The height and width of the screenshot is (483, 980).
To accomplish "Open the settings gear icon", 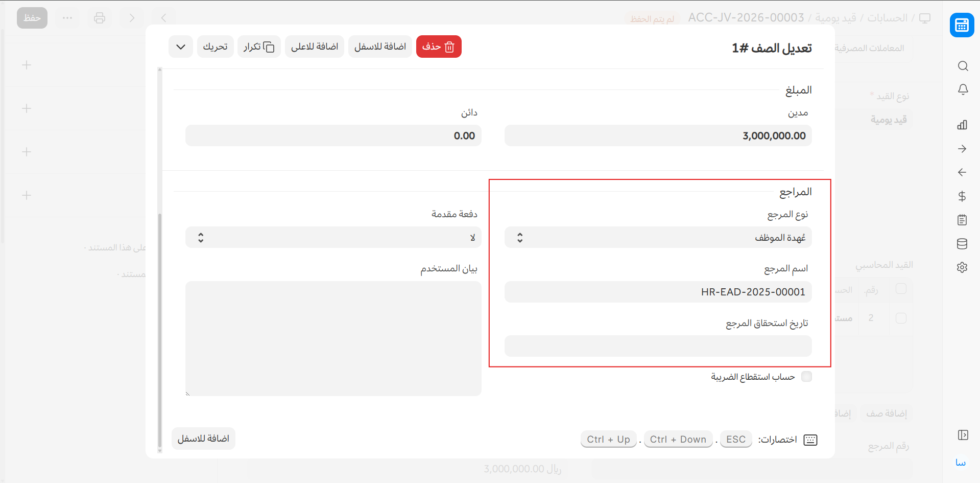I will click(962, 267).
